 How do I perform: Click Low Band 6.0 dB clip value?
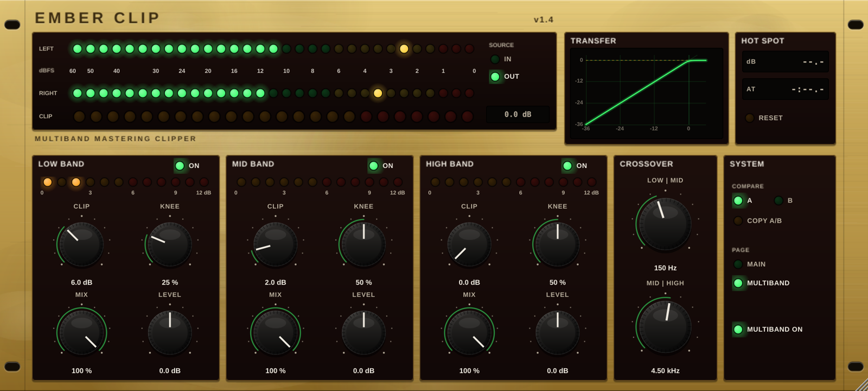click(x=81, y=282)
